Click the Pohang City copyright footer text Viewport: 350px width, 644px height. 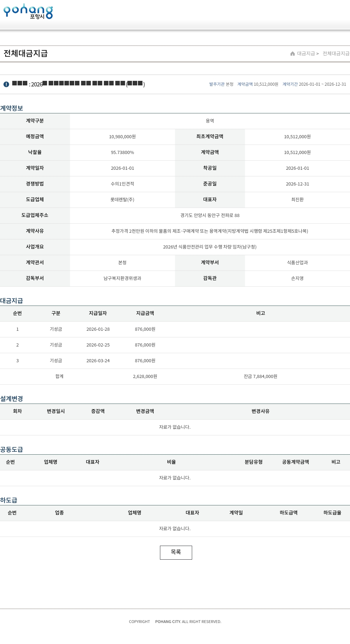click(x=175, y=622)
